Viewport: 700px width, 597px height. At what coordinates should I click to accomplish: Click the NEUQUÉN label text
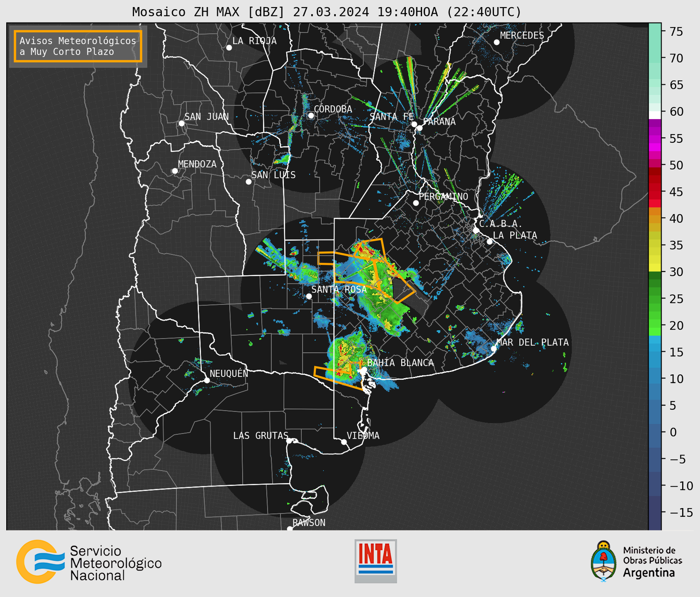[x=229, y=374]
